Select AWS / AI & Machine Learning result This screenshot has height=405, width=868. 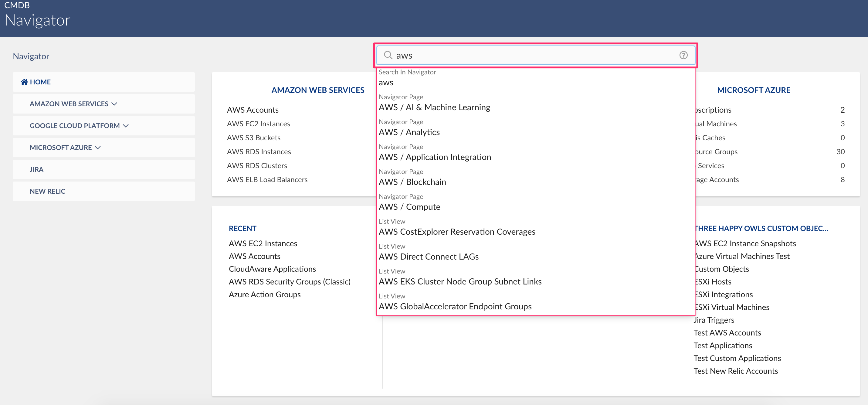434,107
